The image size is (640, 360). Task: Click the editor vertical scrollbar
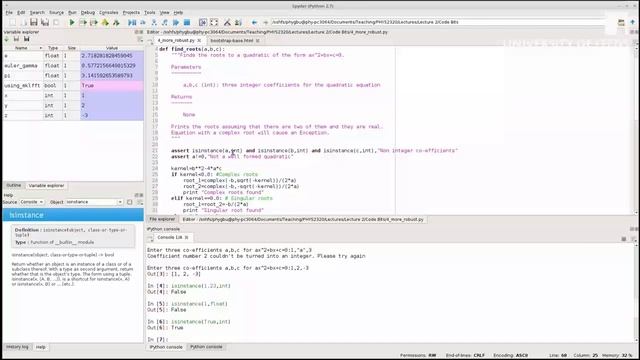tap(636, 130)
